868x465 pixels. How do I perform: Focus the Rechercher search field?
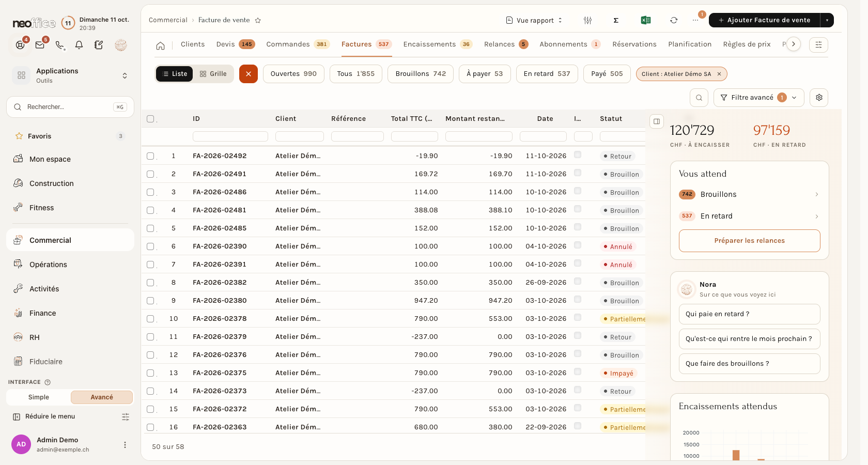click(x=70, y=107)
